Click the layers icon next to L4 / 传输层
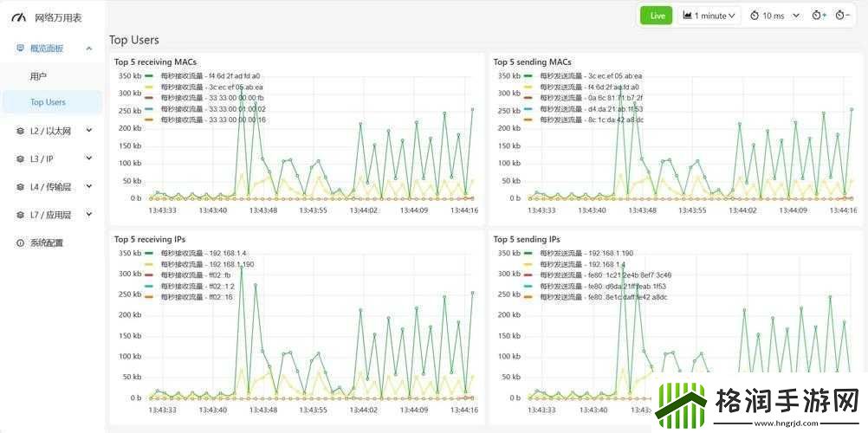The image size is (868, 433). 20,186
